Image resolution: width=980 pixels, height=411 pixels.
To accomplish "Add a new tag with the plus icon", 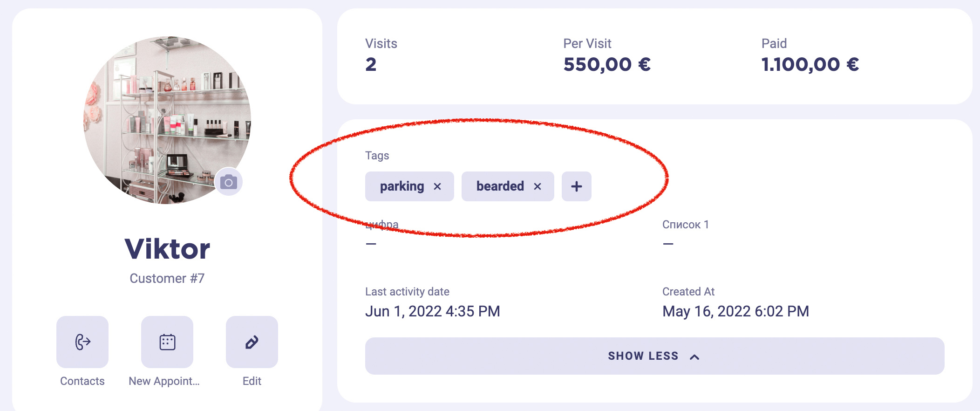I will click(x=576, y=186).
